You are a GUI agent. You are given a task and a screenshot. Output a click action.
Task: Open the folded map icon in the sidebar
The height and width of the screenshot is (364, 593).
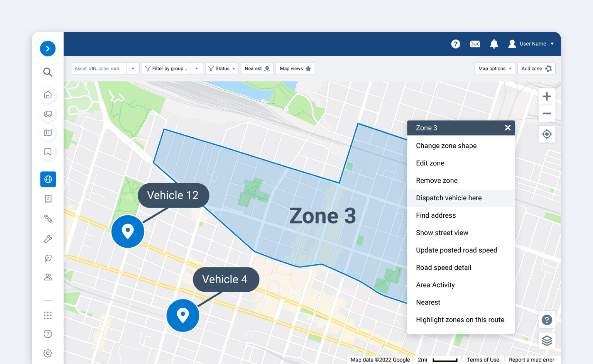[48, 133]
